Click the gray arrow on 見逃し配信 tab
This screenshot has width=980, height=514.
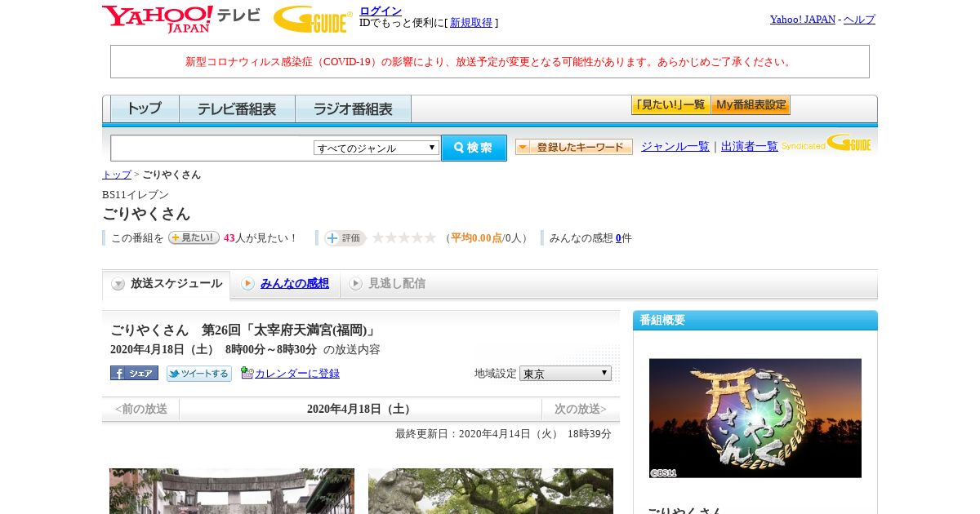tap(355, 284)
